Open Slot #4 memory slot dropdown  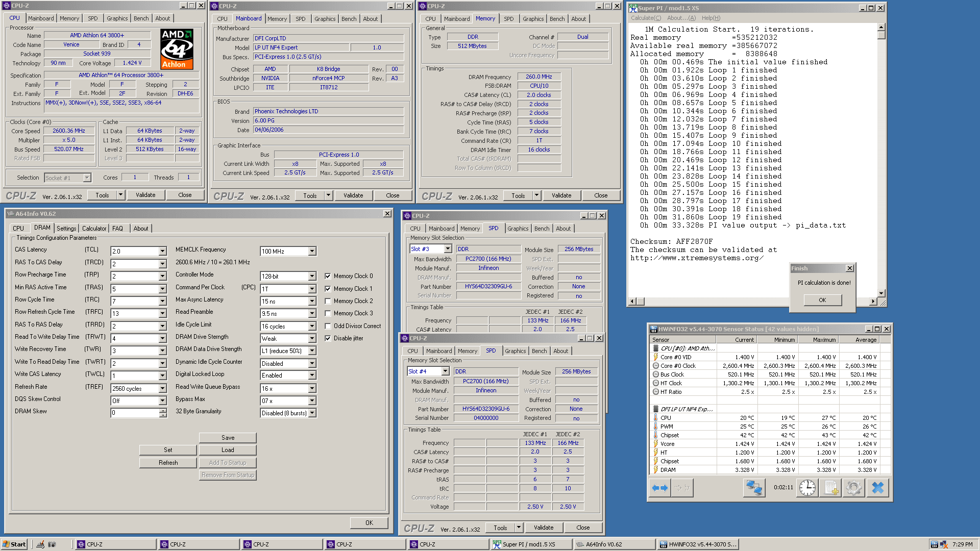pyautogui.click(x=445, y=371)
